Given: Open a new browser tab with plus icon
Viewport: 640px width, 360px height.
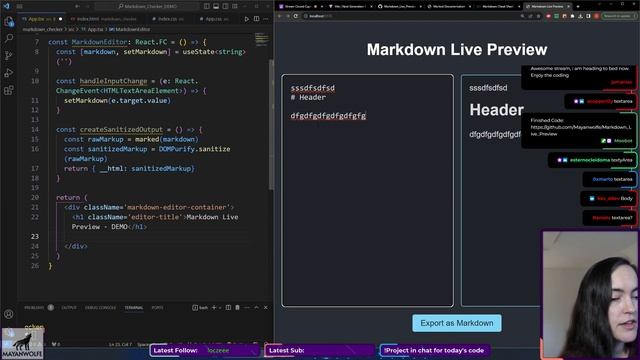Looking at the screenshot, I should point(578,7).
